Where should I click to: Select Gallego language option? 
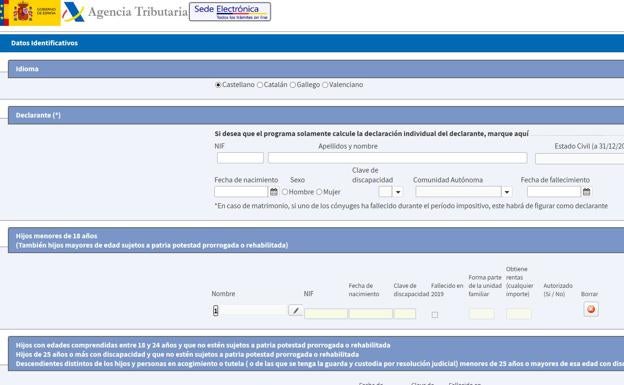(x=292, y=85)
